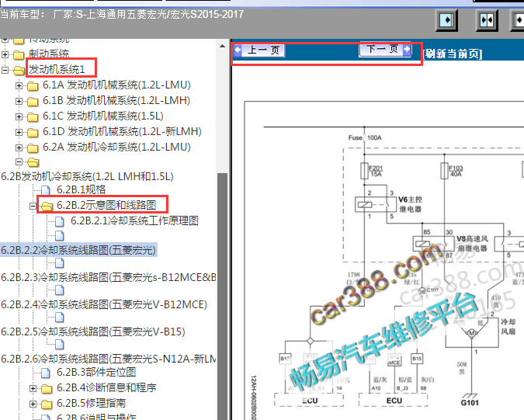
Task: Click open folder icon above 6.2B发动机冷却系统
Action: coord(33,162)
